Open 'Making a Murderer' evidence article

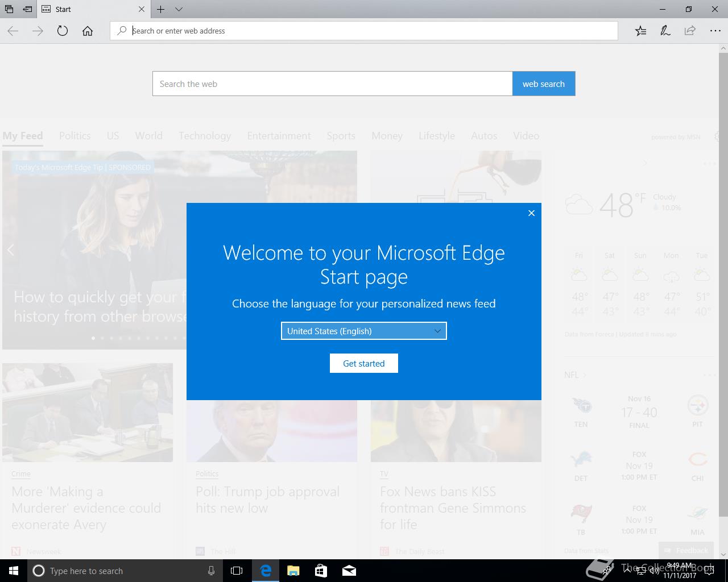point(86,508)
